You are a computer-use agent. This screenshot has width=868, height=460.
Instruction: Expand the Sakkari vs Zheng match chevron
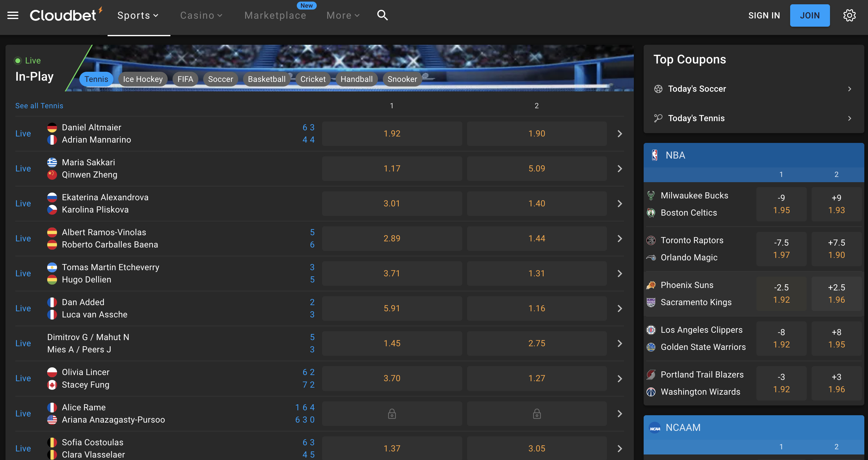tap(620, 169)
